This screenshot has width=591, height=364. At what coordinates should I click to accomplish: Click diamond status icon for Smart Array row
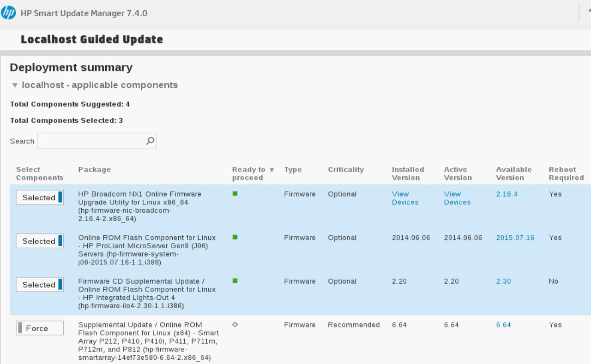235,325
